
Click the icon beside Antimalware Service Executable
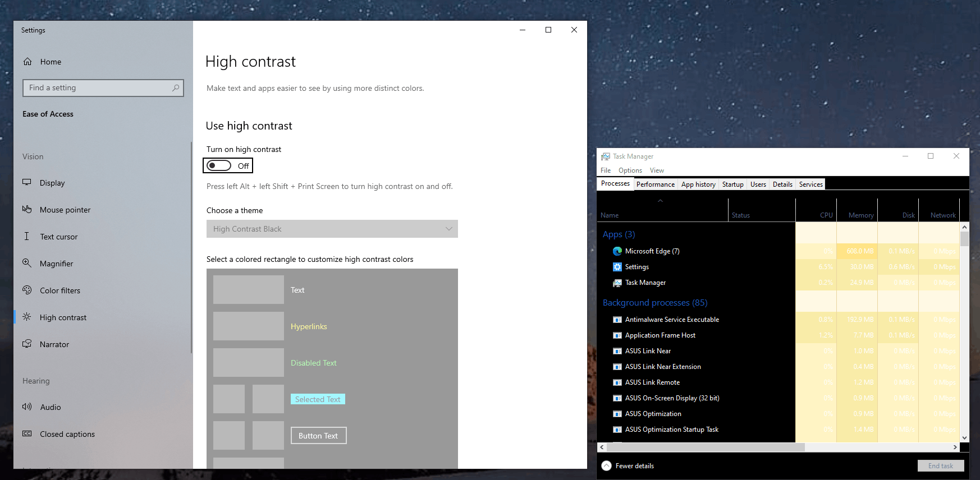coord(617,320)
